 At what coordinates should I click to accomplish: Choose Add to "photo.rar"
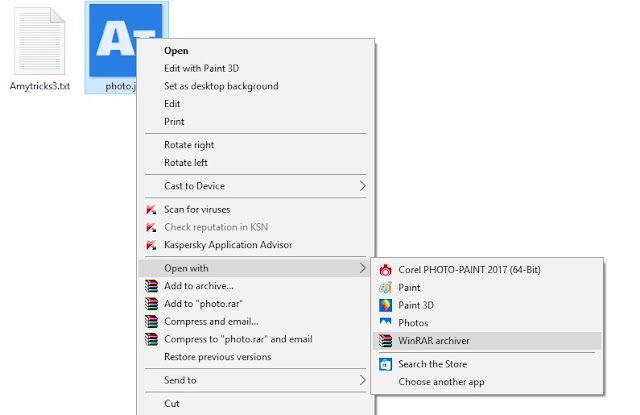click(x=256, y=304)
